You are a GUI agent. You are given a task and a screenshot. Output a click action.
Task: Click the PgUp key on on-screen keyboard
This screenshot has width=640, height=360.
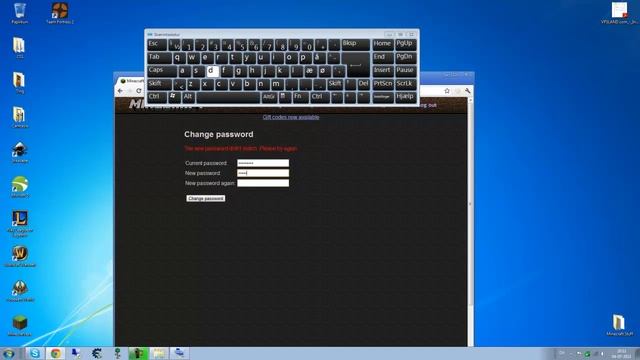(405, 44)
